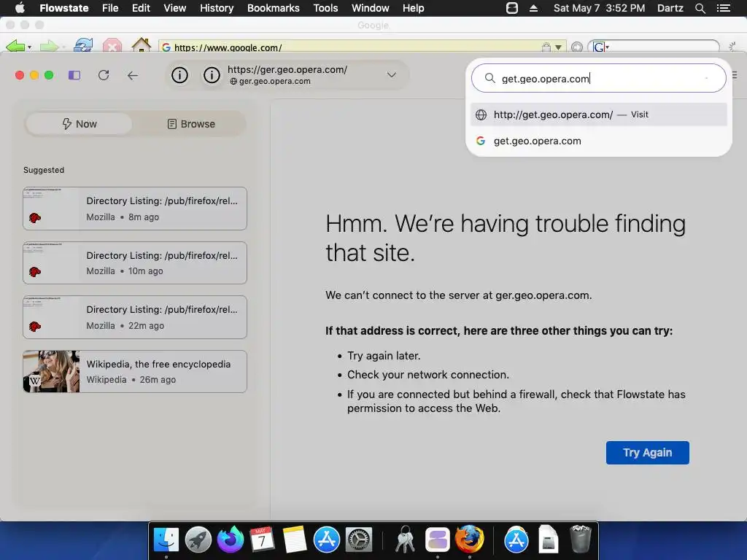Open Launchpad rocket in the dock

198,540
